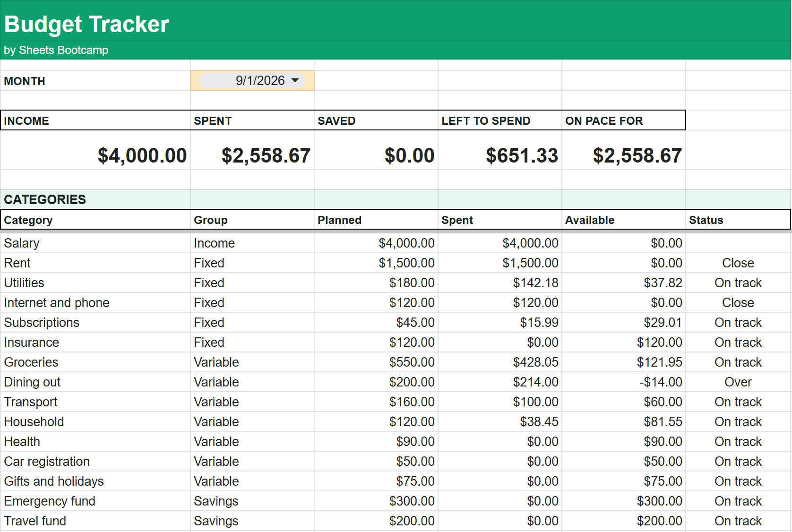Screen dimensions: 792x532
Task: Click the Group column header
Action: [x=252, y=220]
